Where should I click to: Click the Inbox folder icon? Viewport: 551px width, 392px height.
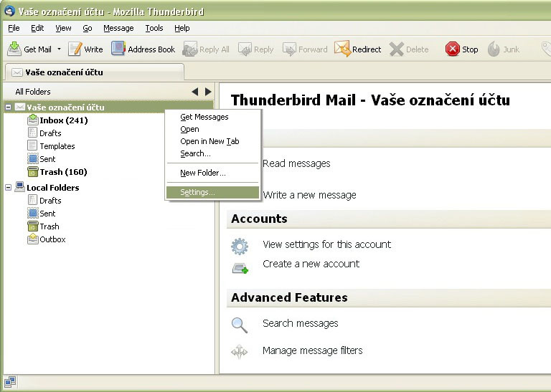(33, 120)
